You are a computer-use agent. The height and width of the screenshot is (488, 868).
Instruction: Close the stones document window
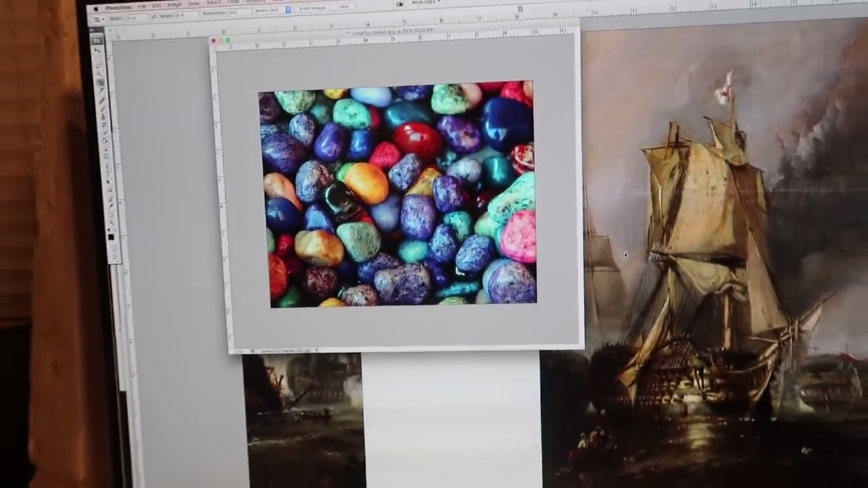point(214,40)
